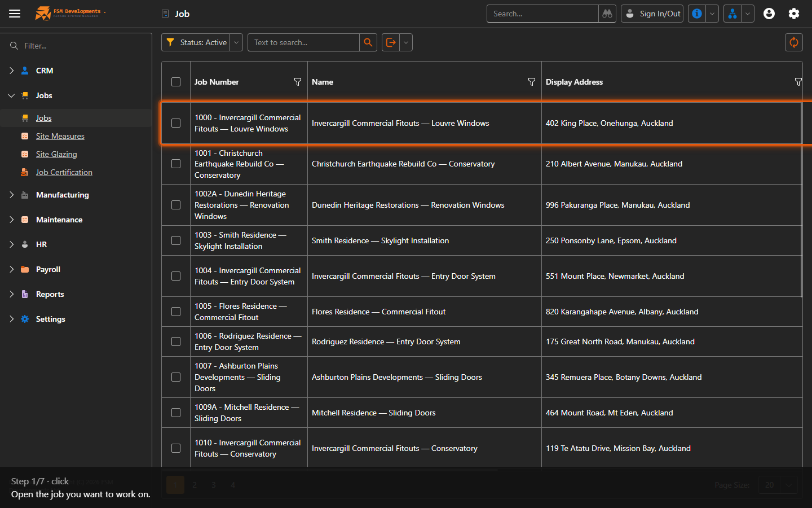This screenshot has width=812, height=508.
Task: Click the Maintenance icon in sidebar
Action: [25, 220]
